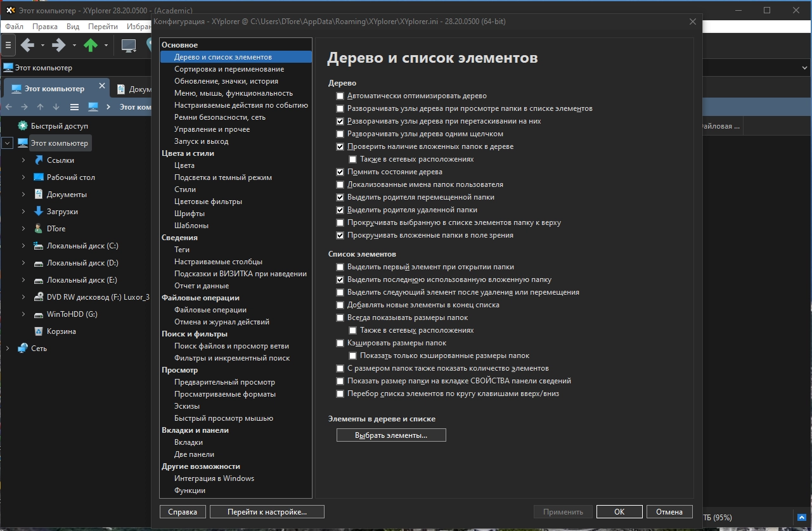
Task: Open the Вид menu
Action: coord(73,27)
